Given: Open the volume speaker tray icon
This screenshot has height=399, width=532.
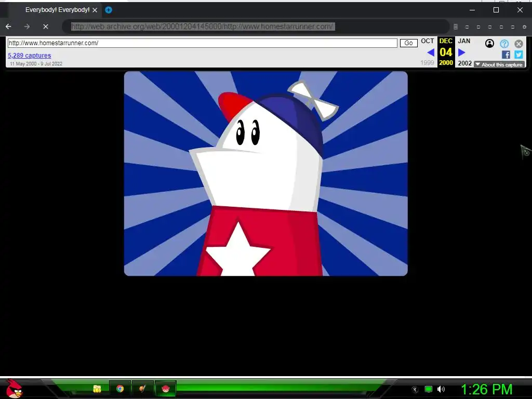Looking at the screenshot, I should pyautogui.click(x=441, y=389).
